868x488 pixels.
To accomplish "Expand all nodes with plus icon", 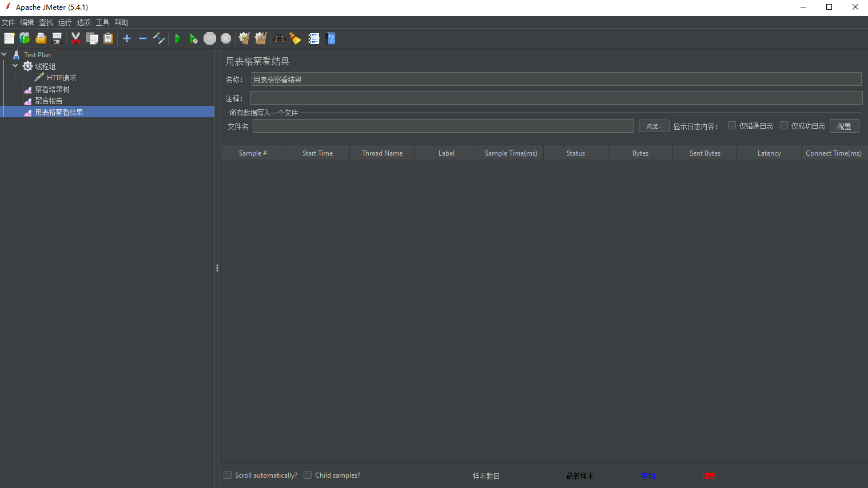I will point(127,38).
